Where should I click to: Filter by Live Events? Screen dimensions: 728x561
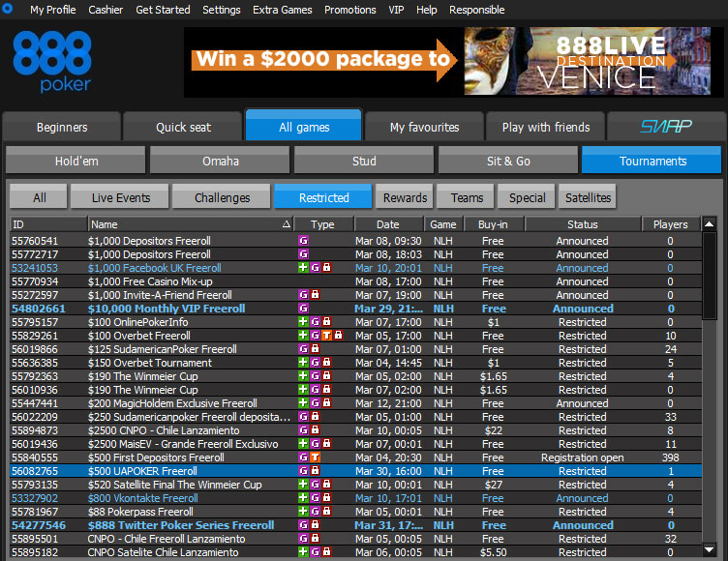(x=121, y=197)
